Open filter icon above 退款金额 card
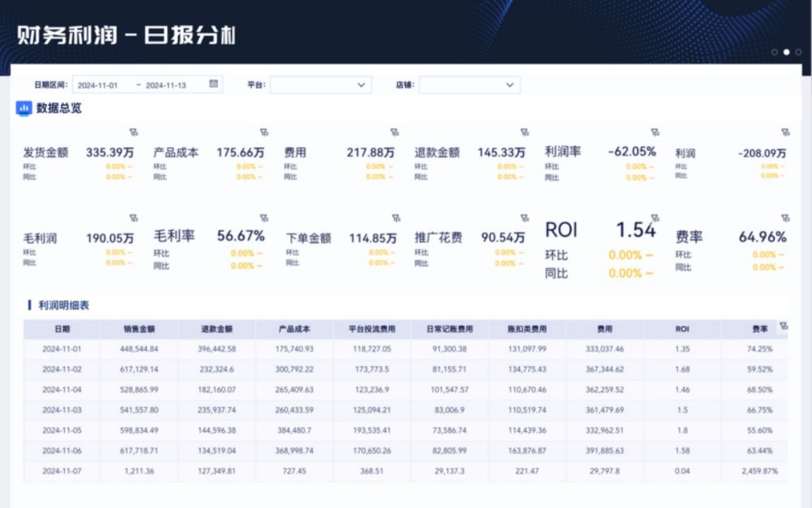Viewport: 812px width, 508px height. click(x=524, y=132)
